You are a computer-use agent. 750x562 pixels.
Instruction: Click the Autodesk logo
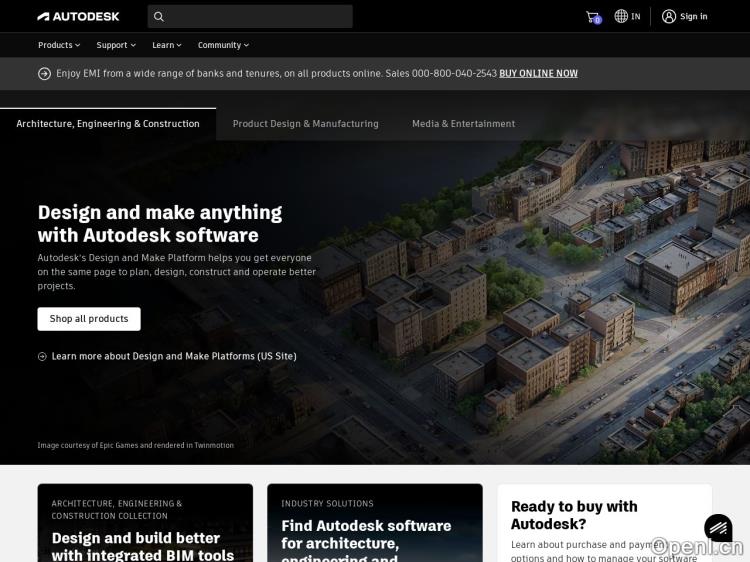[x=78, y=16]
